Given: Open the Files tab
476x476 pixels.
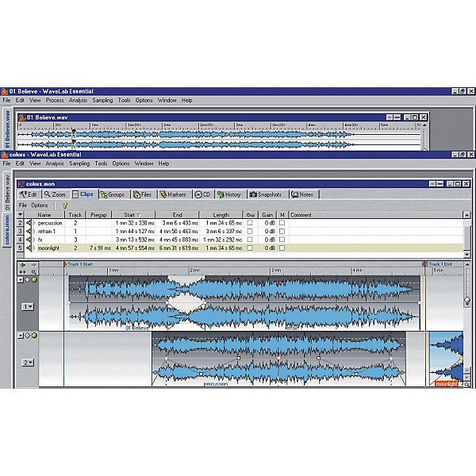Looking at the screenshot, I should 143,194.
